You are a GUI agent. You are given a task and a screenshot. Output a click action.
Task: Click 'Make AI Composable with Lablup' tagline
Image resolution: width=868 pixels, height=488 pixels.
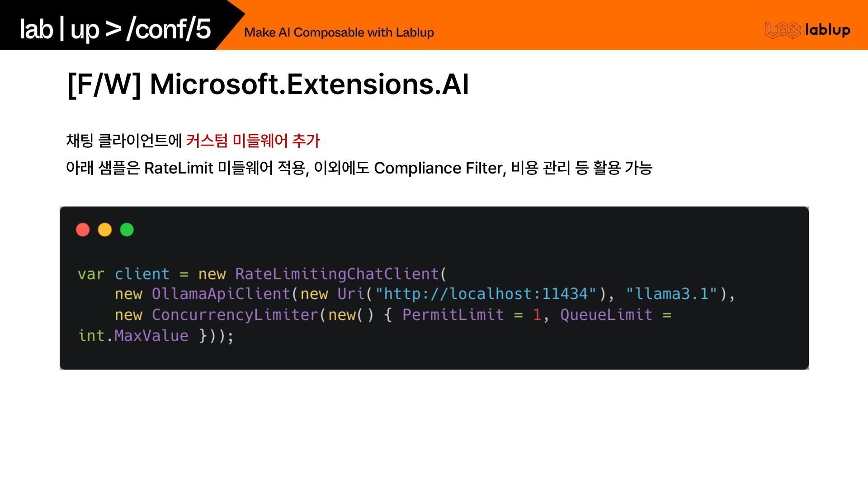click(339, 33)
